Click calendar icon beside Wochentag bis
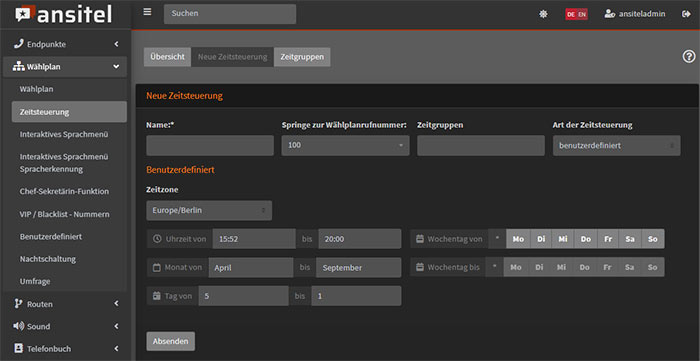 coord(420,267)
